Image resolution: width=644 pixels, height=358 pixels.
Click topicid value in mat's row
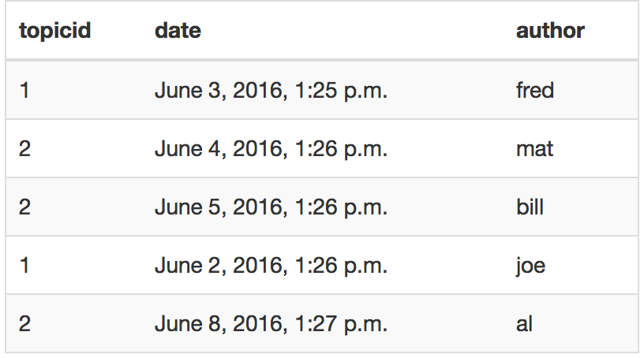(24, 148)
